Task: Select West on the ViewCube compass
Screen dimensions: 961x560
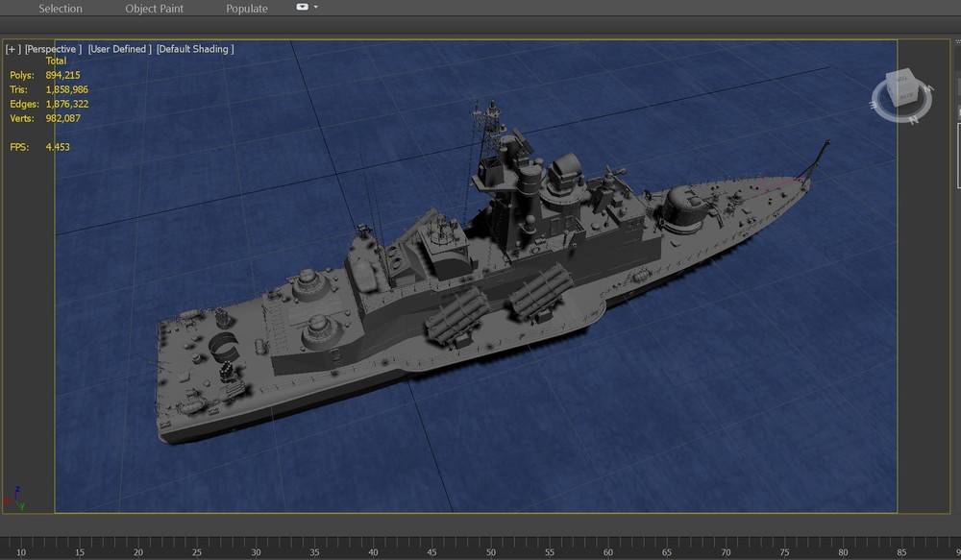Action: pyautogui.click(x=929, y=88)
